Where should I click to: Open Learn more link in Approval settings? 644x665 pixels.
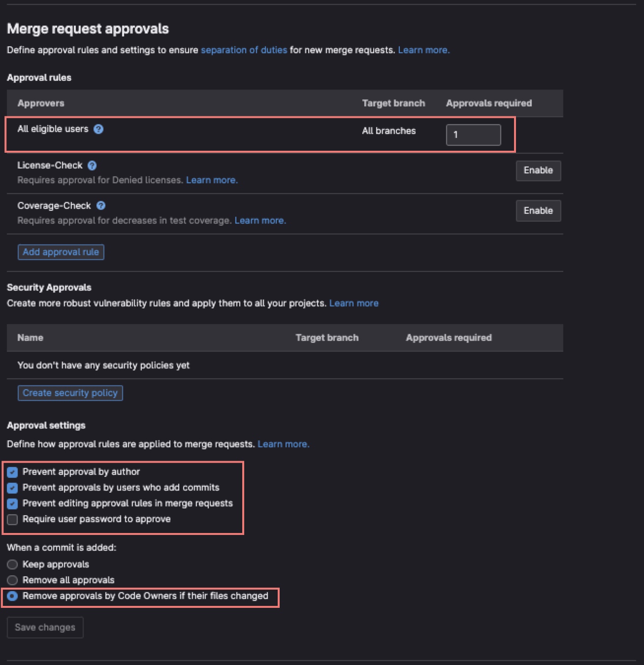pyautogui.click(x=283, y=444)
